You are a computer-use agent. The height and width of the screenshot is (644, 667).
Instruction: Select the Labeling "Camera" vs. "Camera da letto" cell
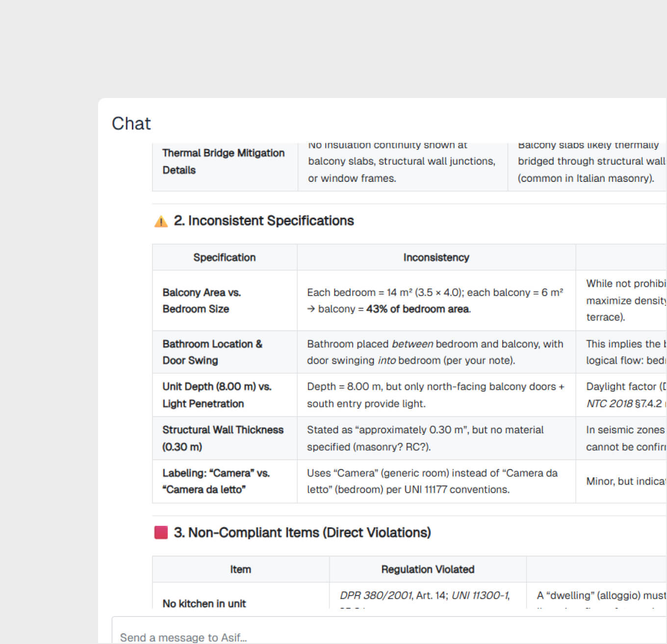[216, 481]
